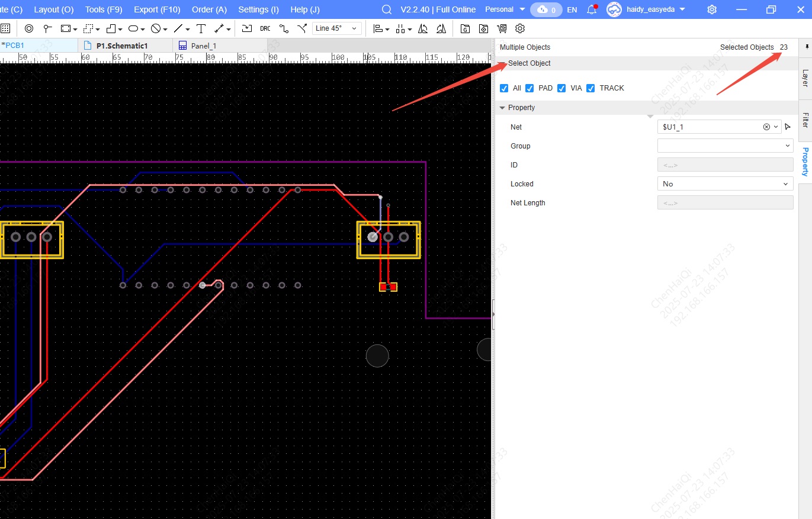Open the Export (F10) menu

[157, 9]
